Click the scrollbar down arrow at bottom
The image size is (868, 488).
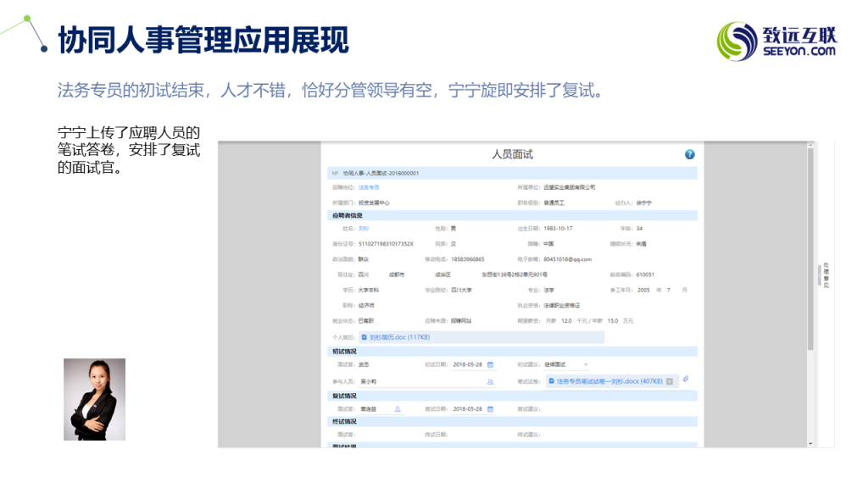coord(810,443)
